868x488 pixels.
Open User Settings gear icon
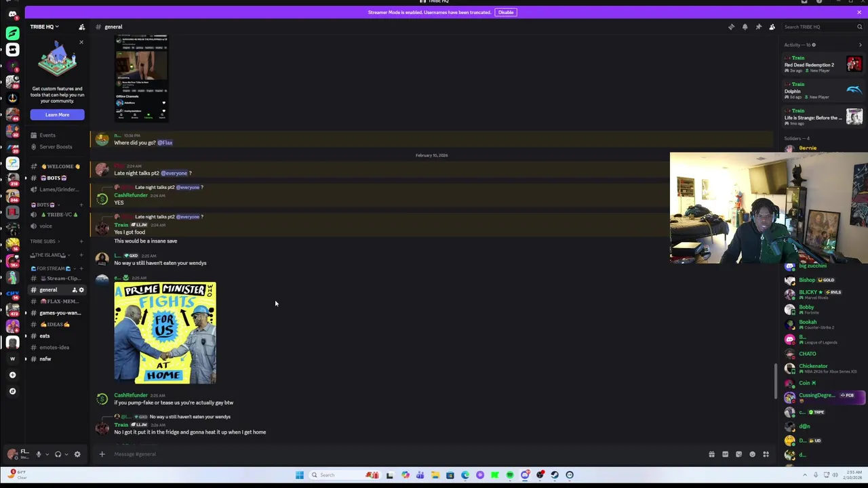[77, 454]
